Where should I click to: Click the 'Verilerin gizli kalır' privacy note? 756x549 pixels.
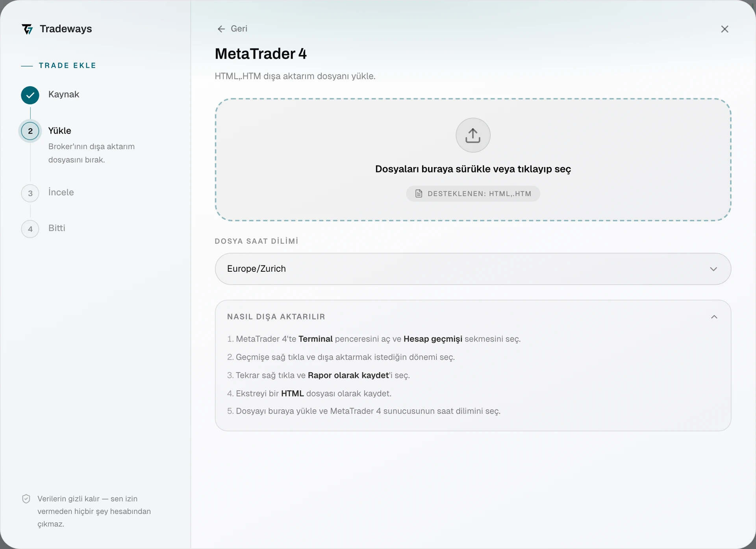[x=94, y=511]
